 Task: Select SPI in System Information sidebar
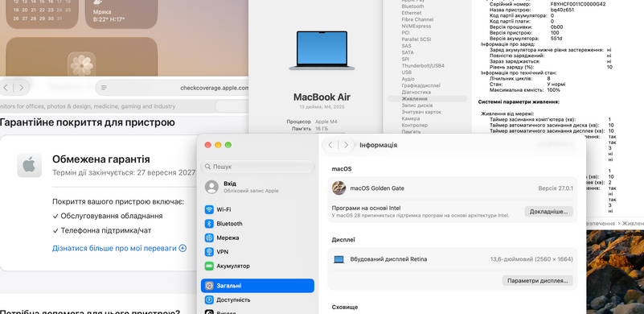coord(405,59)
